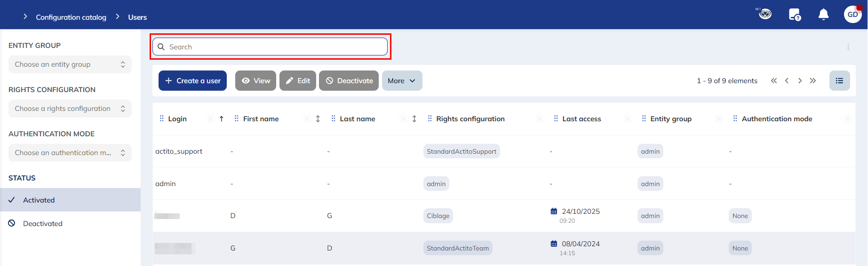Screen dimensions: 868x266
Task: Click the Users breadcrumb item
Action: 137,17
